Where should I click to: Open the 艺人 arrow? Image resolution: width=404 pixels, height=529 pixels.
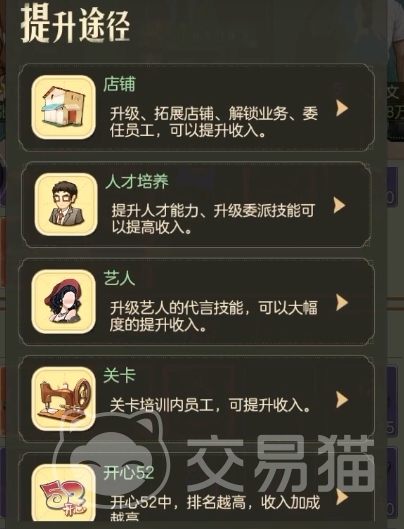342,303
